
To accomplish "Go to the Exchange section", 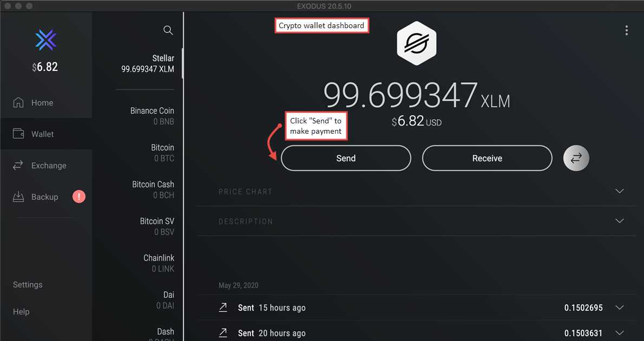I will click(46, 166).
